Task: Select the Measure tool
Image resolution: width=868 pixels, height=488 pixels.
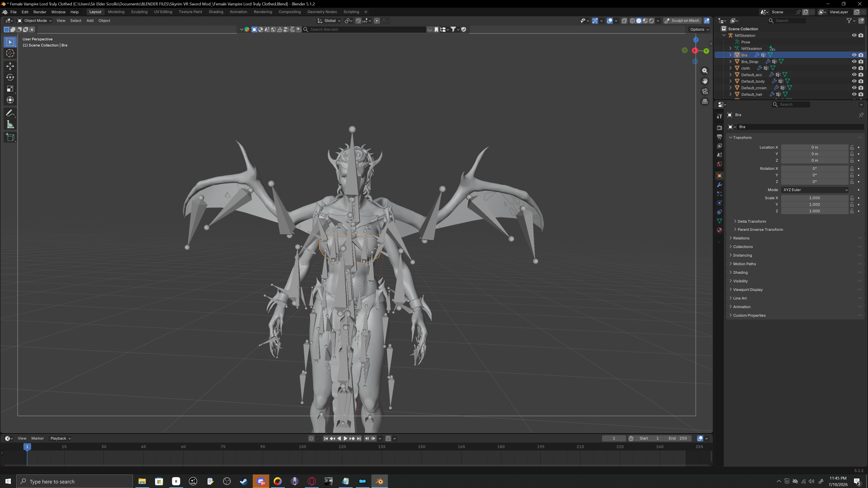Action: point(10,124)
